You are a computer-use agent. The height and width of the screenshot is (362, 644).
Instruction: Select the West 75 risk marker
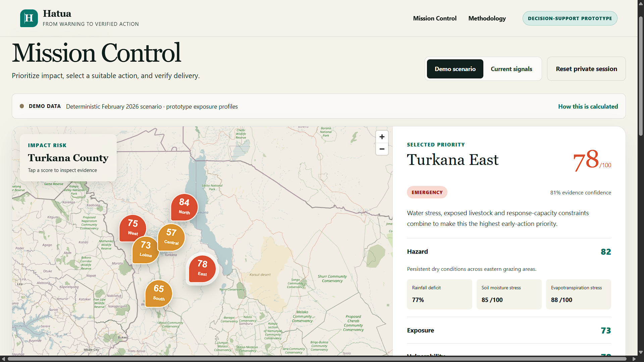pyautogui.click(x=133, y=228)
